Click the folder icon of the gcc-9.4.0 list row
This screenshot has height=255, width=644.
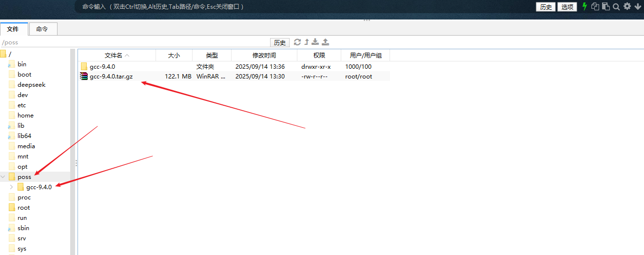pyautogui.click(x=84, y=66)
